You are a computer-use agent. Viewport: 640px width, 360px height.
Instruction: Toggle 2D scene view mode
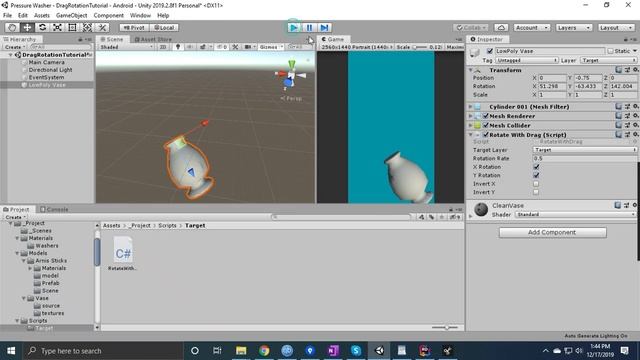coord(163,47)
